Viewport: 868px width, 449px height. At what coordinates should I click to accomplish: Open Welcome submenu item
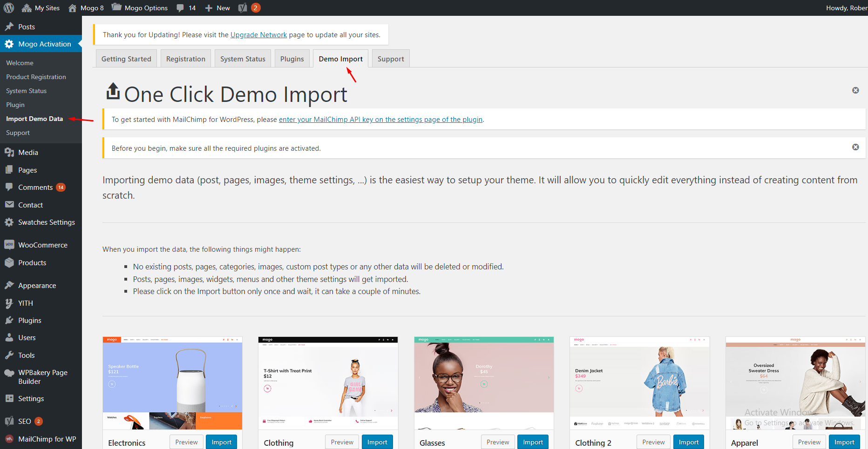pyautogui.click(x=20, y=63)
